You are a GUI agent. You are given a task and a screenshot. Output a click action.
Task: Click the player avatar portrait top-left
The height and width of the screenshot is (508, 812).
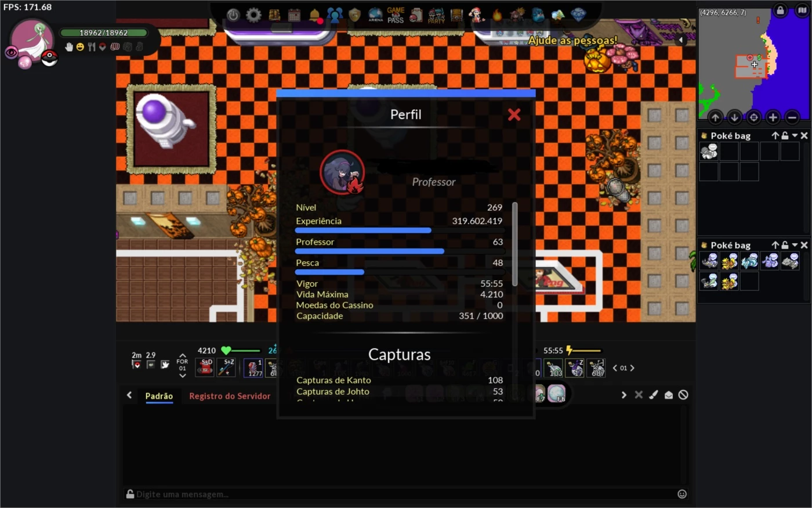click(x=32, y=41)
